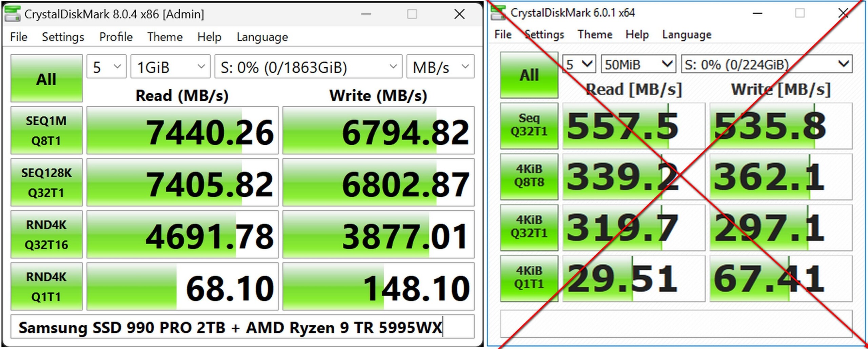Image resolution: width=868 pixels, height=349 pixels.
Task: Open Theme menu in CrystalDiskMark 6.0.1
Action: pyautogui.click(x=595, y=34)
